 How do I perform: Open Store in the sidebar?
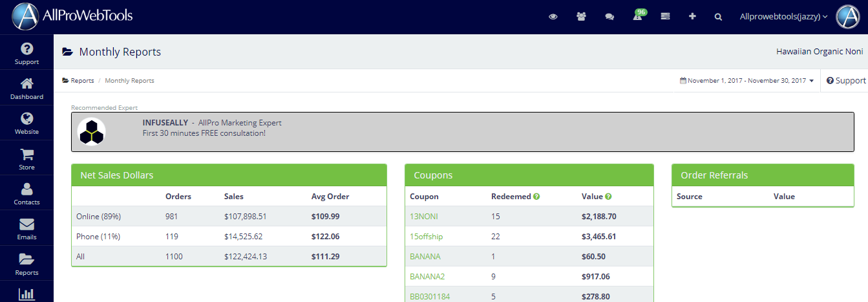pyautogui.click(x=26, y=160)
